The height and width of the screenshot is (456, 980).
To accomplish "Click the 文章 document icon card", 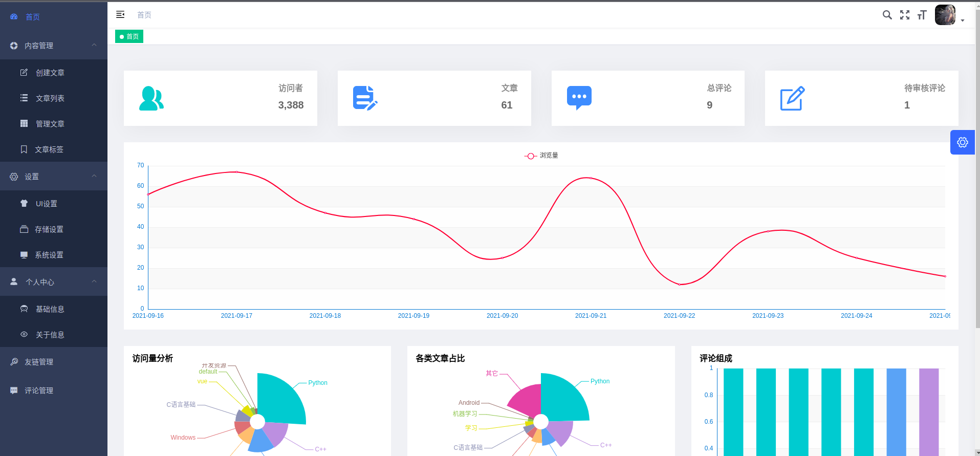I will click(x=365, y=98).
